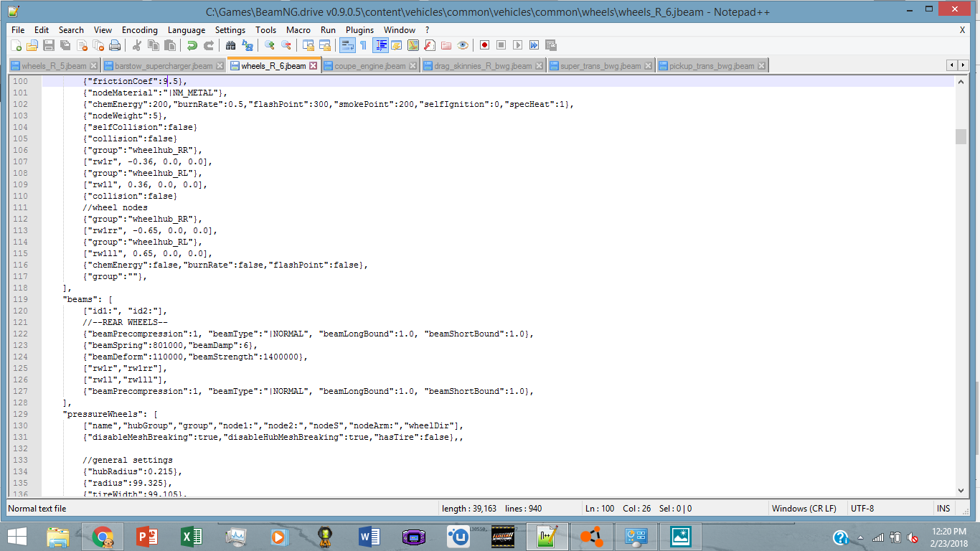The image size is (980, 551).
Task: Open the Settings menu
Action: tap(230, 30)
